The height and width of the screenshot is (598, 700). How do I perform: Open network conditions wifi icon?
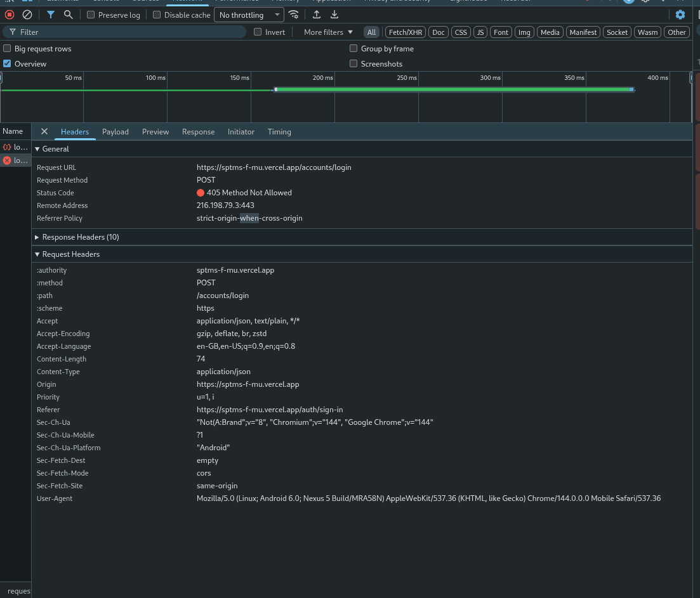(x=294, y=15)
